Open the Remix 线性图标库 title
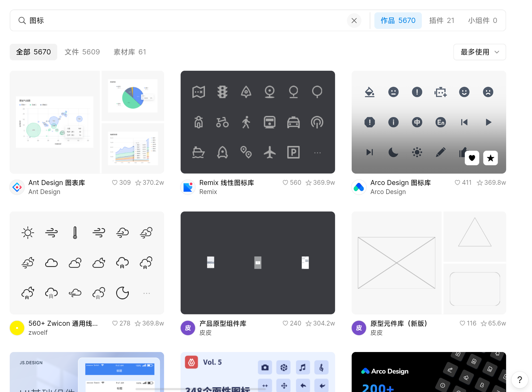The width and height of the screenshot is (532, 392). tap(226, 182)
